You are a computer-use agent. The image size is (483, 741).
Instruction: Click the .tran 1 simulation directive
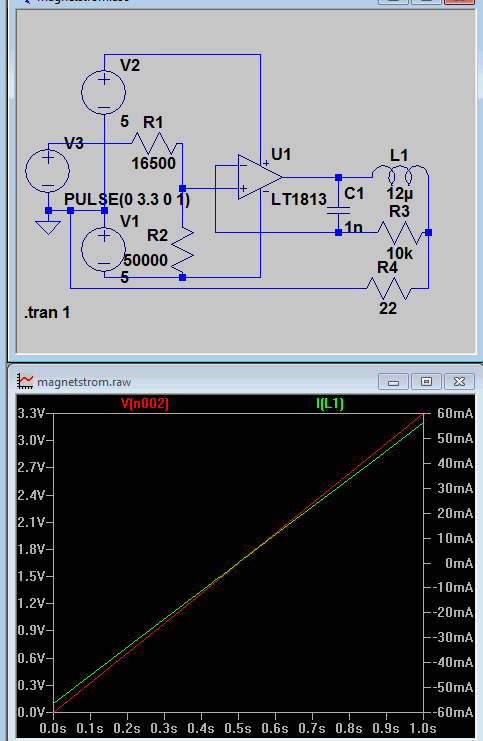point(47,312)
